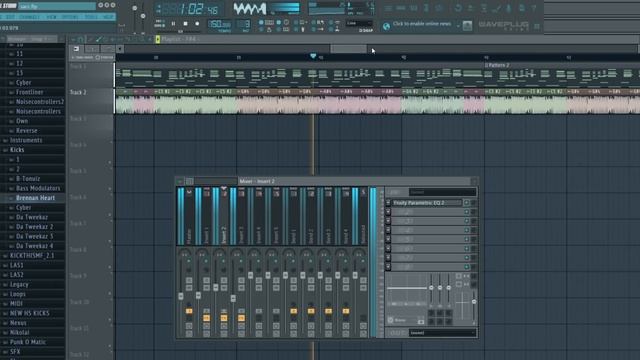
Task: Open the Browser Snap dropdown header
Action: click(x=32, y=39)
